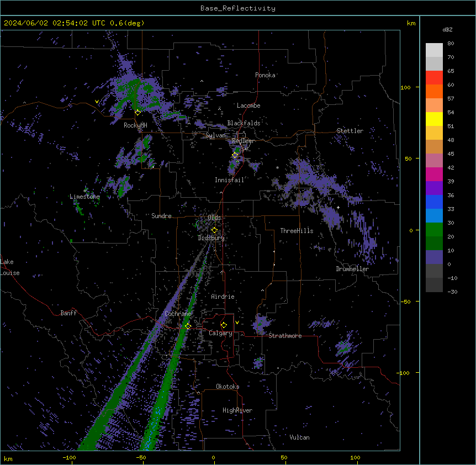Click the Cochrane city label
Viewport: 476px width, 465px height.
pyautogui.click(x=178, y=314)
